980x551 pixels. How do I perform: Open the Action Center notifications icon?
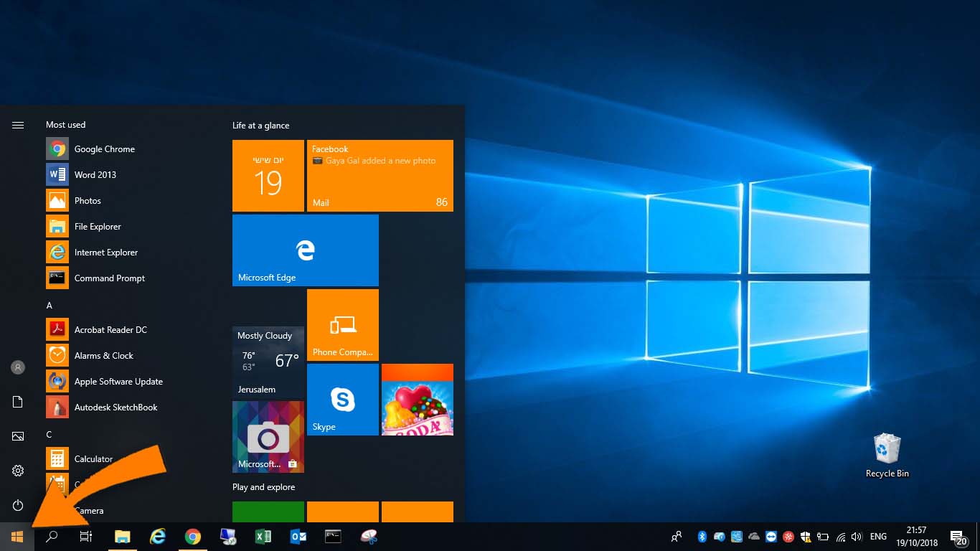[x=957, y=537]
